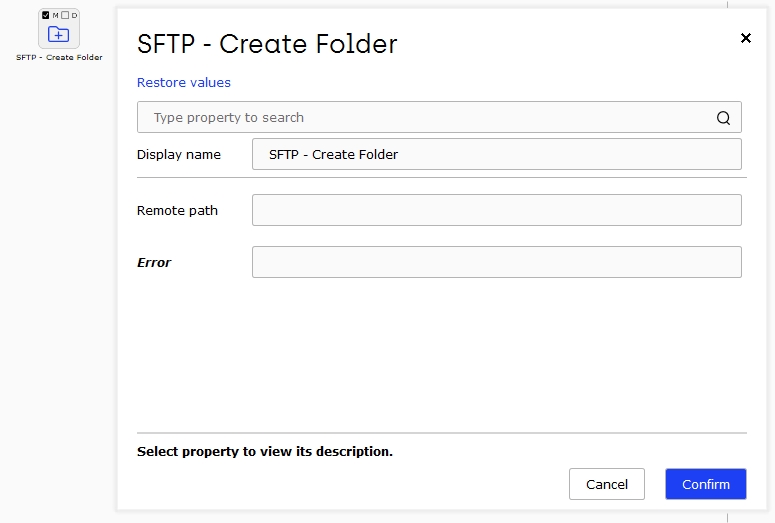Click the letter D beside the unchecked box

pyautogui.click(x=74, y=15)
